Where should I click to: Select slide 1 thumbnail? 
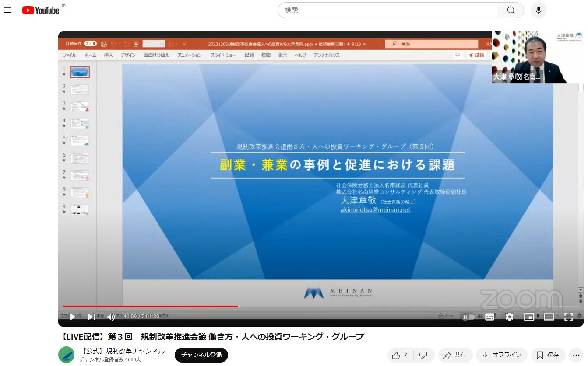[80, 72]
